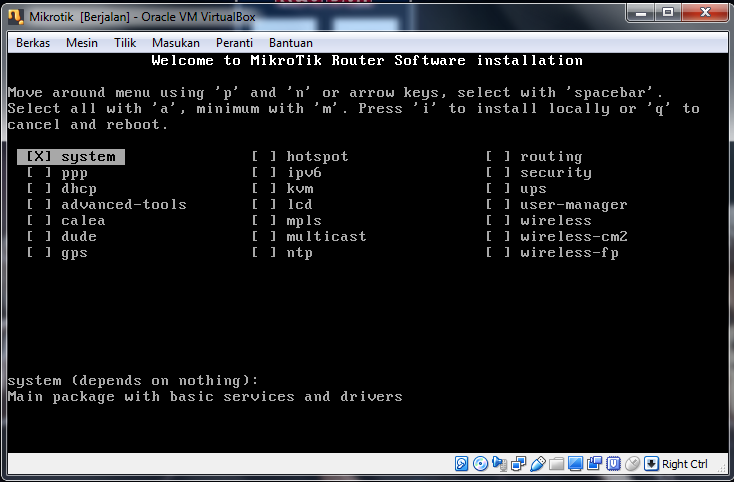
Task: Open the Peranti menu
Action: click(x=235, y=43)
